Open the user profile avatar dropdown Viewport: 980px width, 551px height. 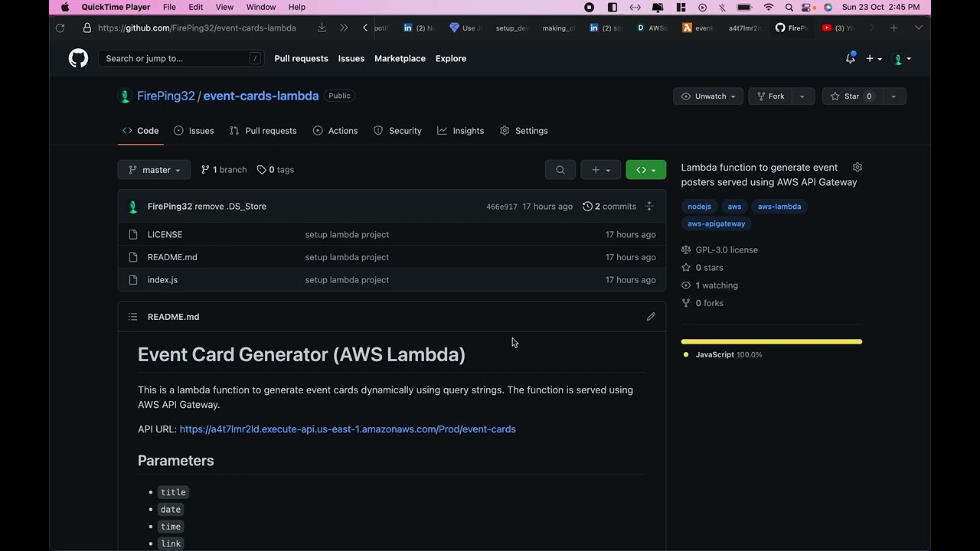tap(901, 58)
